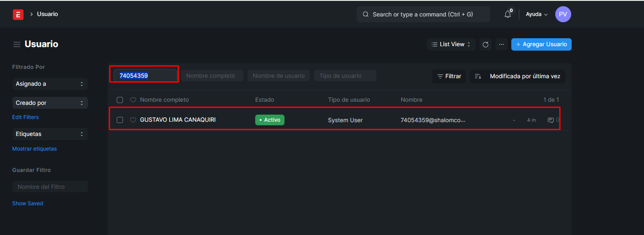Like GUSTAVO LIMA CANAQUIRI with heart icon

tap(133, 120)
